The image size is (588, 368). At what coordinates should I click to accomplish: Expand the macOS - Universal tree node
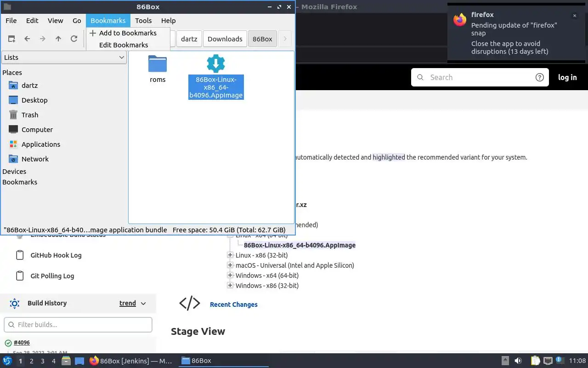(x=230, y=265)
